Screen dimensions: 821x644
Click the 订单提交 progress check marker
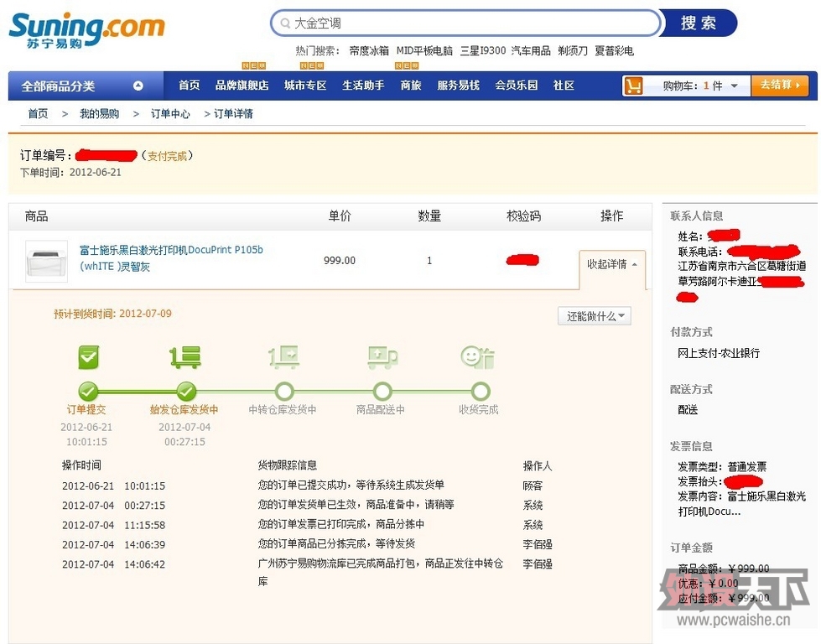coord(88,391)
